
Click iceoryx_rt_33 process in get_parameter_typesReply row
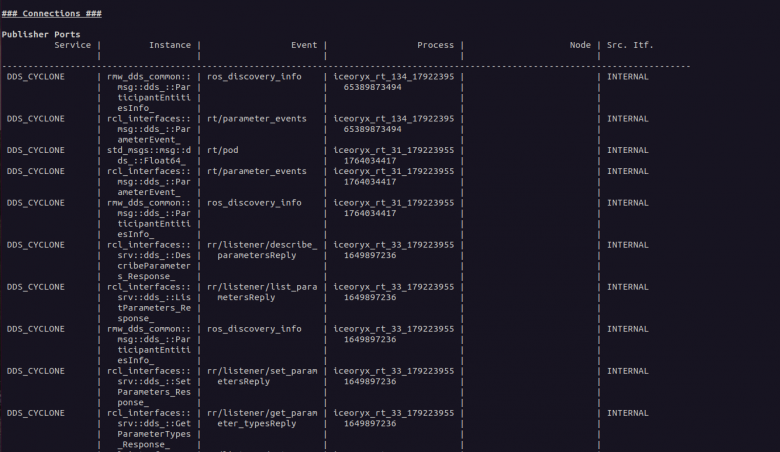pyautogui.click(x=393, y=418)
